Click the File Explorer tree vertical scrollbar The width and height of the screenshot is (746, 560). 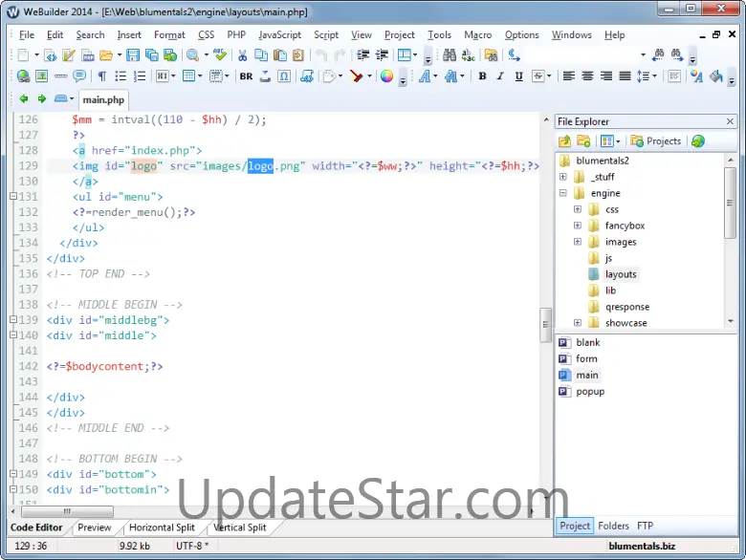(x=730, y=203)
